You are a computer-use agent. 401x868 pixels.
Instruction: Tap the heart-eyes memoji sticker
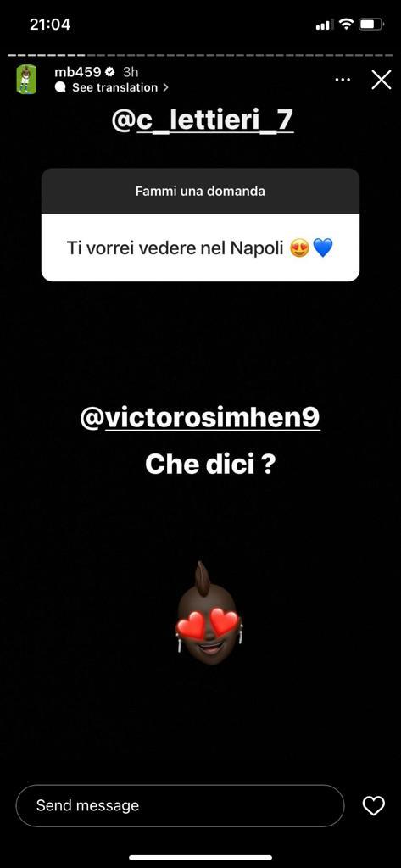[209, 612]
